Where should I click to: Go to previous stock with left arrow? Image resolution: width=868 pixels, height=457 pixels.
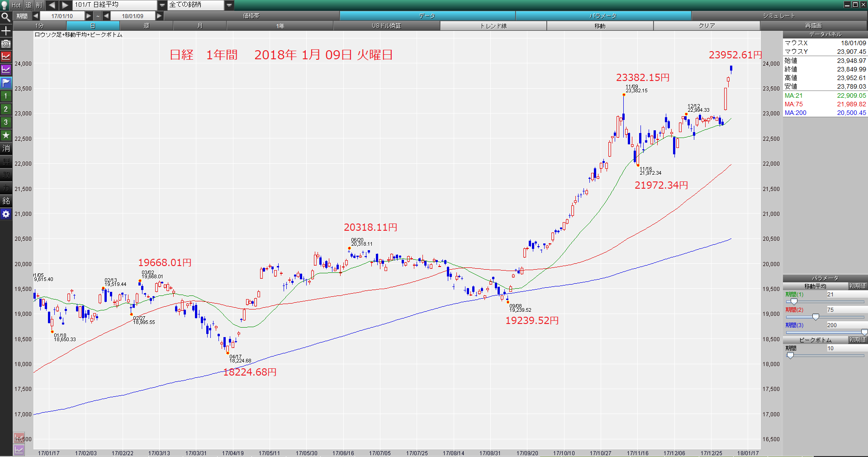(52, 5)
